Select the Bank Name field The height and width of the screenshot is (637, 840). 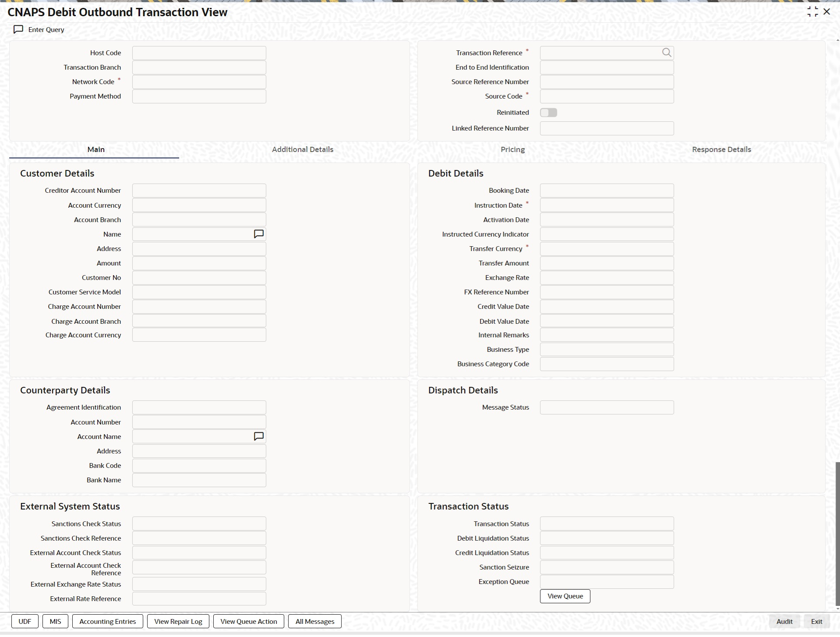[199, 480]
